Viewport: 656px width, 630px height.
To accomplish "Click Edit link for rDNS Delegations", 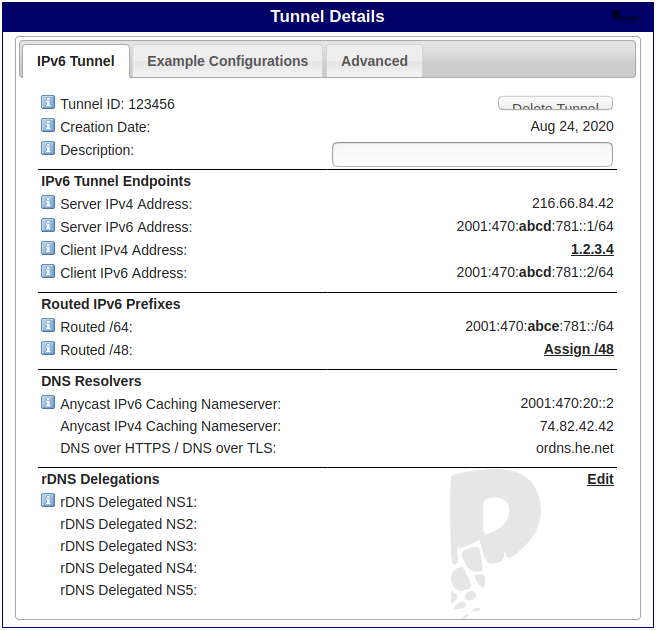I will (600, 479).
